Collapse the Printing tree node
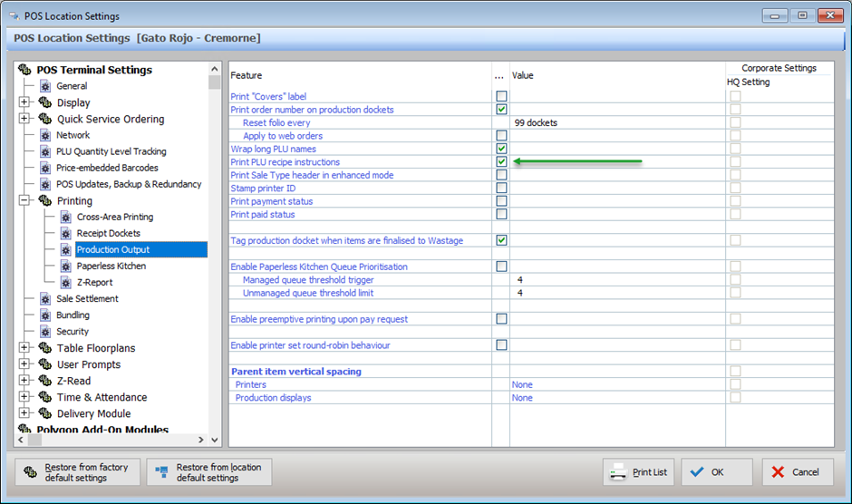The width and height of the screenshot is (852, 504). 24,200
